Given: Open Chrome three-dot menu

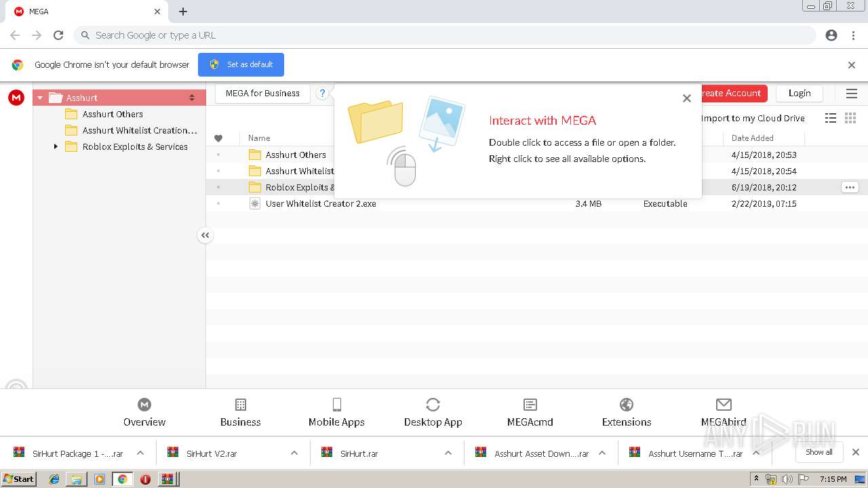Looking at the screenshot, I should click(853, 35).
